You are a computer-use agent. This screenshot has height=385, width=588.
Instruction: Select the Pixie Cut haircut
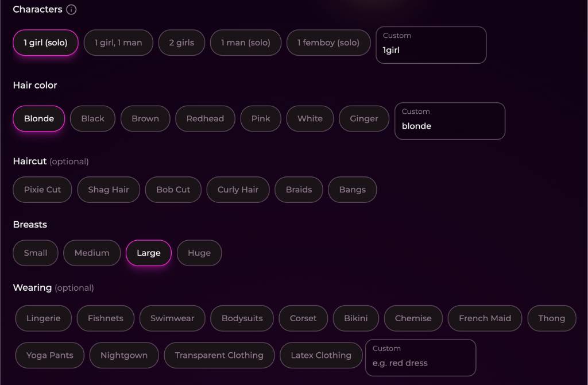pyautogui.click(x=42, y=190)
